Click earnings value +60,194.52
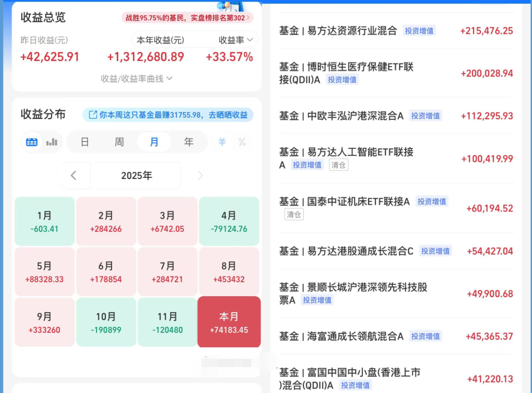 tap(490, 208)
